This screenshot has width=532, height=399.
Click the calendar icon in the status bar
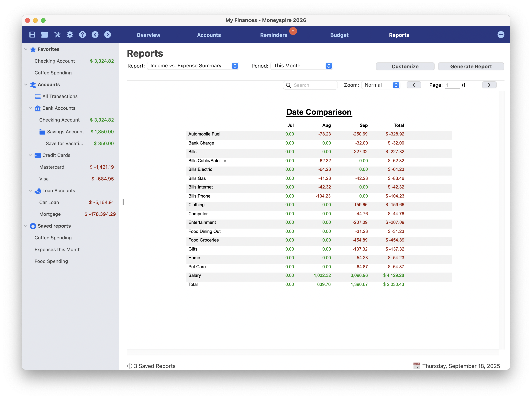417,366
